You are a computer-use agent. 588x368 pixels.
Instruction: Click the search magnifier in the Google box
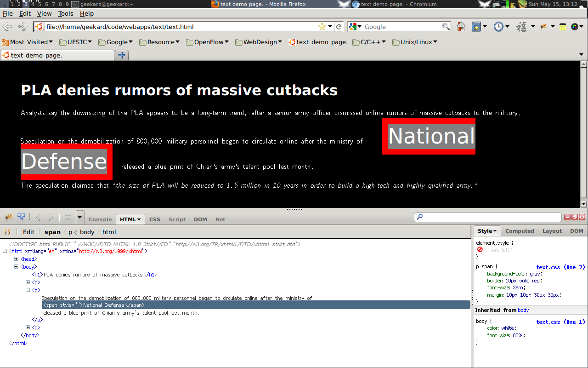446,27
